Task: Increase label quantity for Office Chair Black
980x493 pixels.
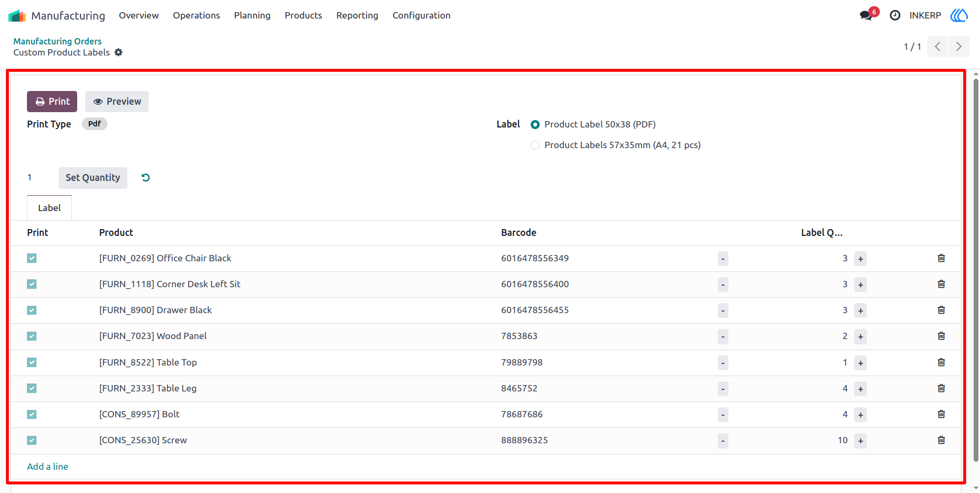Action: click(861, 259)
